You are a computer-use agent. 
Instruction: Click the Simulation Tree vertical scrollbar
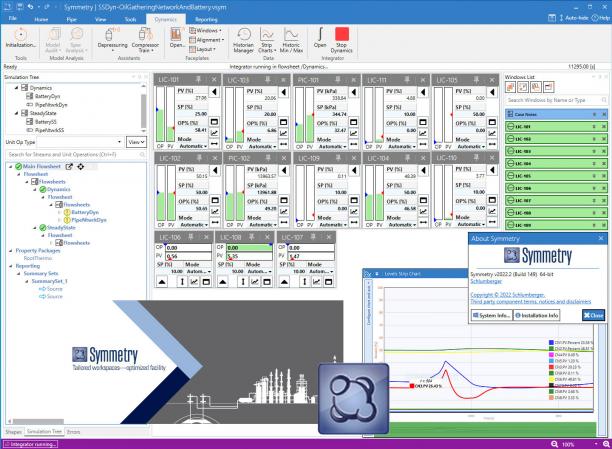(143, 108)
